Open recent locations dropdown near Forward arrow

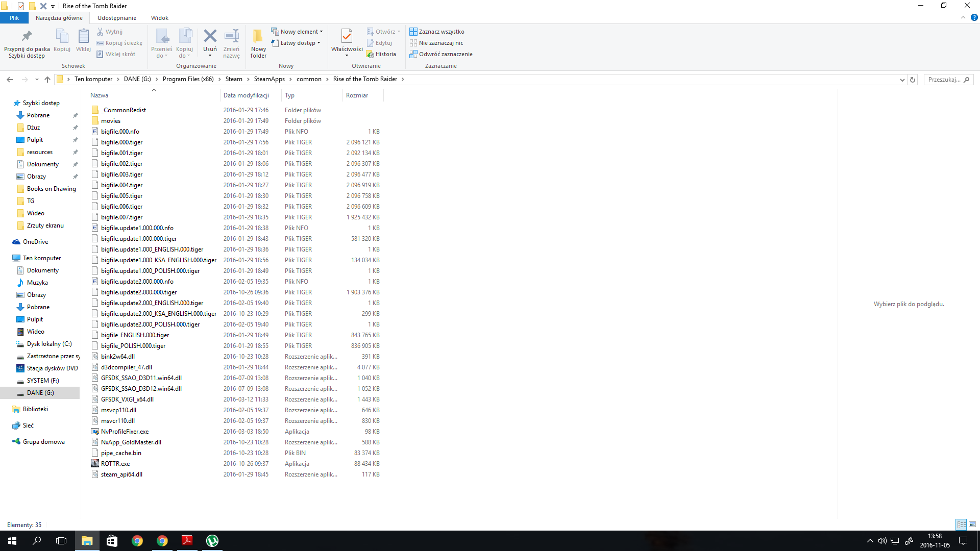tap(37, 80)
